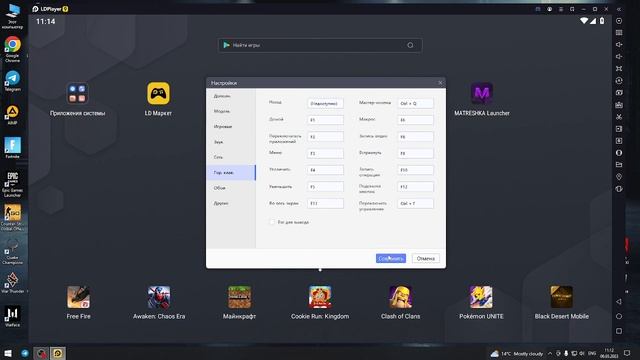
Task: Click the Меню hotkey field showing F3
Action: 325,153
